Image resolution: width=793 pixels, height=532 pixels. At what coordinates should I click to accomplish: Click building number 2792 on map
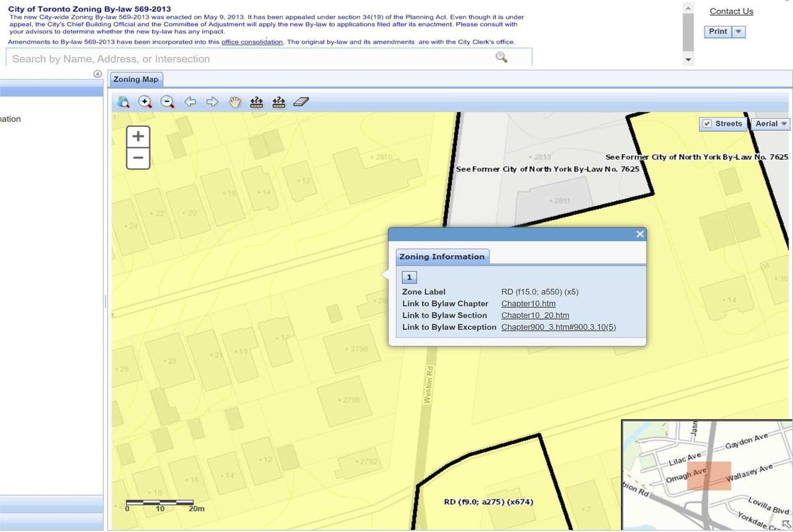[x=367, y=461]
